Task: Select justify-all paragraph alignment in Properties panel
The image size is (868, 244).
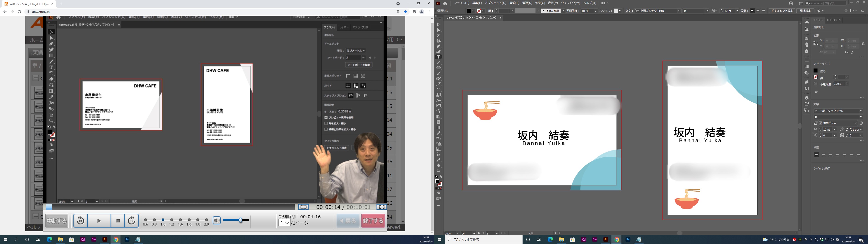Action: pyautogui.click(x=859, y=155)
